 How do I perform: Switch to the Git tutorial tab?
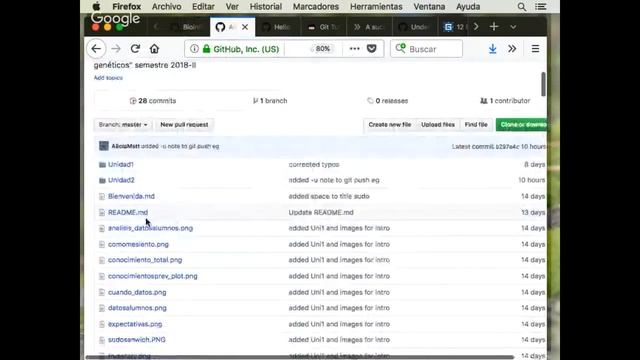point(324,27)
